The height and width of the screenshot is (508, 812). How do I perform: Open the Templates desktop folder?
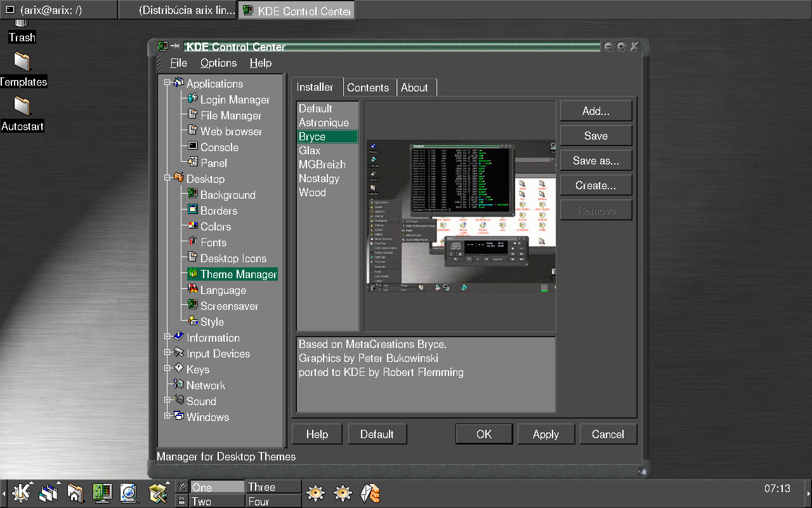22,69
